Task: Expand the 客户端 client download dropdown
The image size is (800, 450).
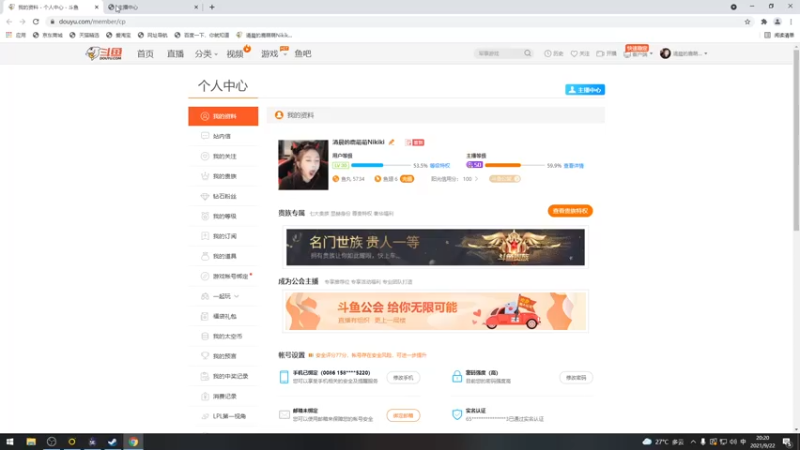Action: [x=638, y=54]
